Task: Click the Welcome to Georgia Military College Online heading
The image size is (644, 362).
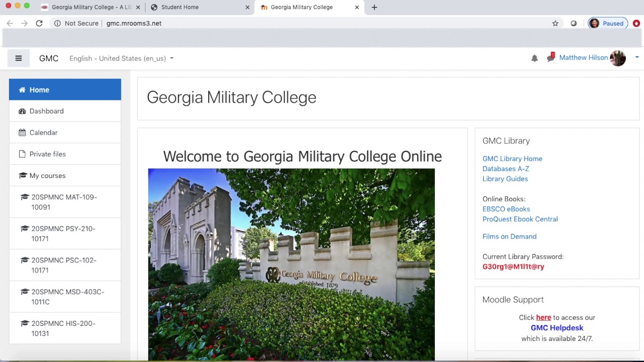Action: pyautogui.click(x=302, y=156)
